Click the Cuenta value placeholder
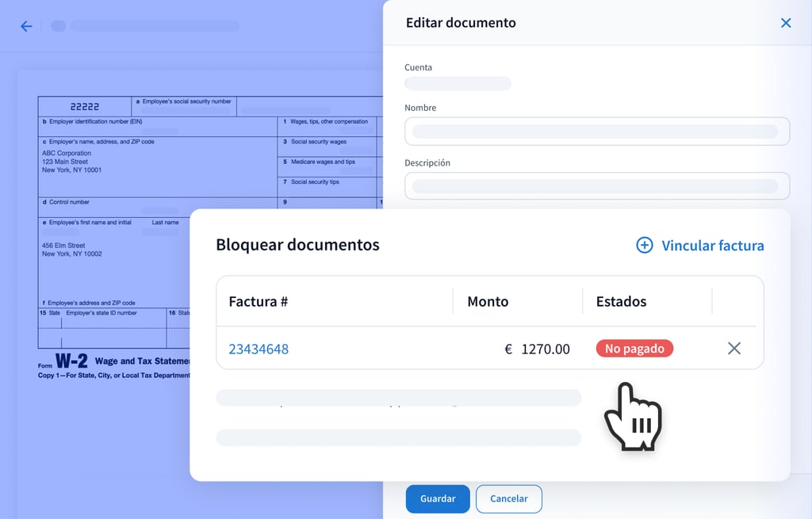Screen dimensions: 812x519 click(458, 83)
